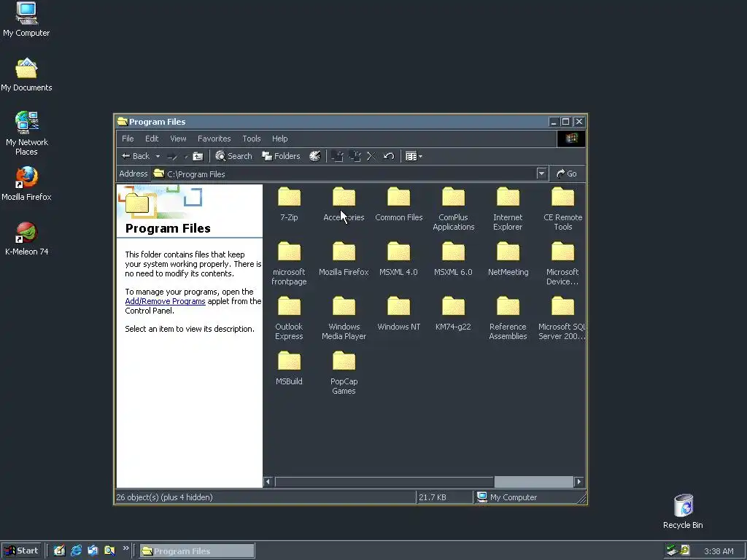Viewport: 747px width, 560px height.
Task: Click the system tray clock 3:38 AM
Action: (719, 551)
